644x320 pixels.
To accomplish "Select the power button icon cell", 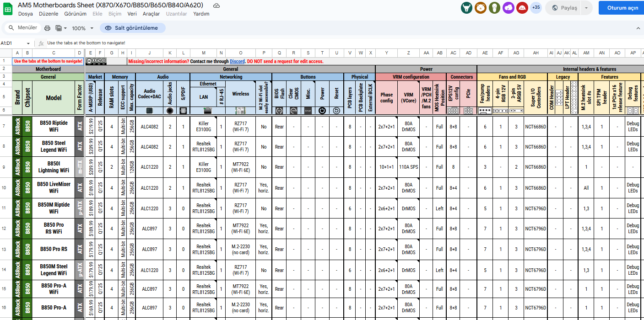I will coord(322,111).
